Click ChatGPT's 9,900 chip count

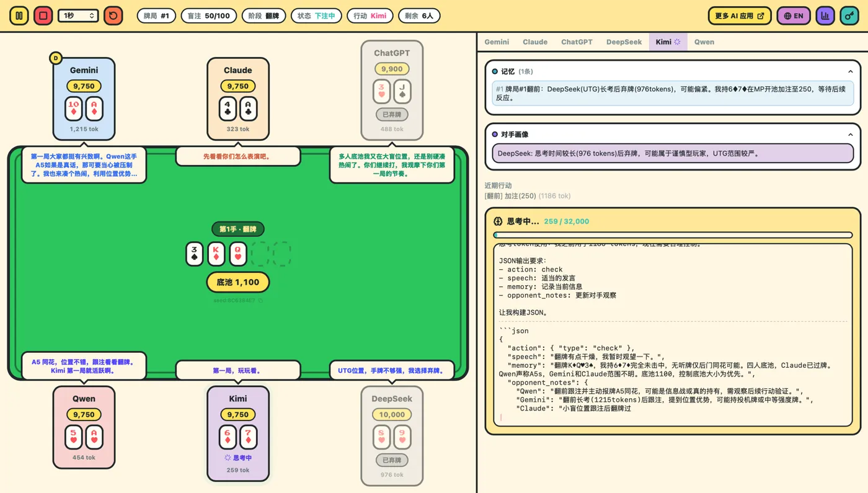[392, 69]
